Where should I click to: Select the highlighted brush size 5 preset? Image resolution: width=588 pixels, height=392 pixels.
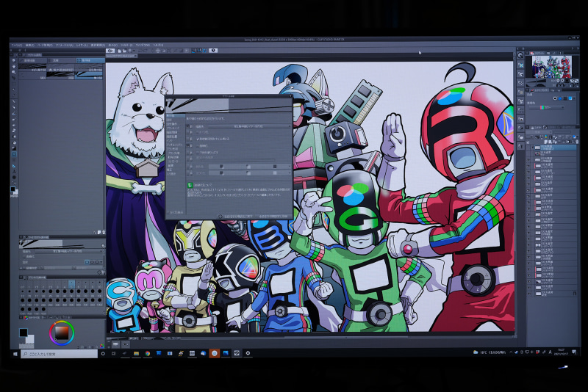pos(71,284)
